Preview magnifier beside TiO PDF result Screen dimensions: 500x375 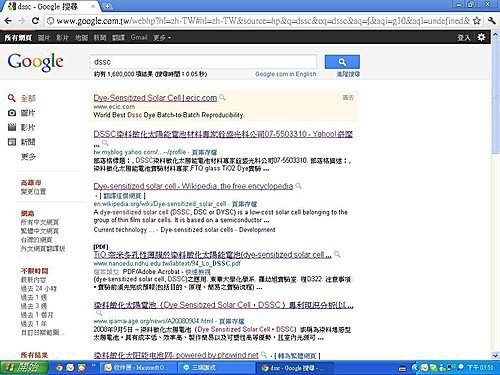point(337,254)
